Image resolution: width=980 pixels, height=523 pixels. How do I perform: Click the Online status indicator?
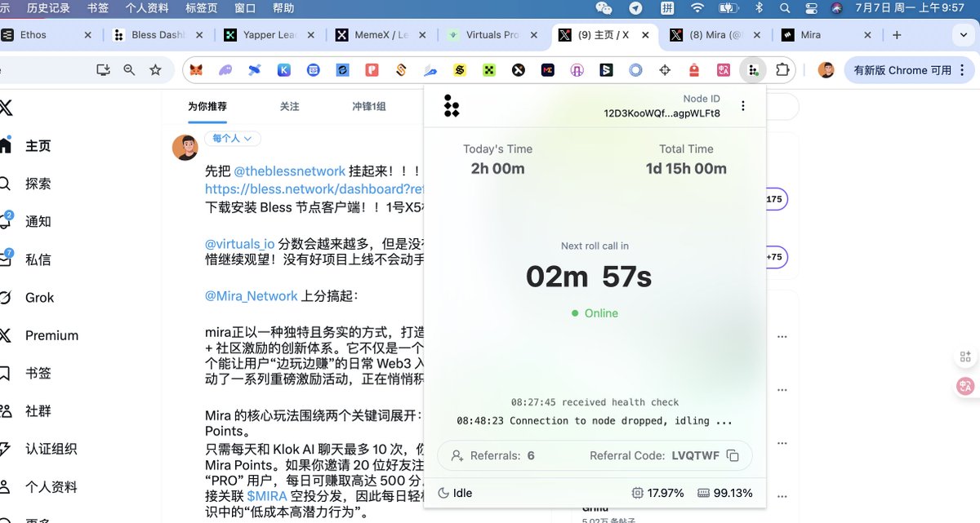pyautogui.click(x=595, y=313)
